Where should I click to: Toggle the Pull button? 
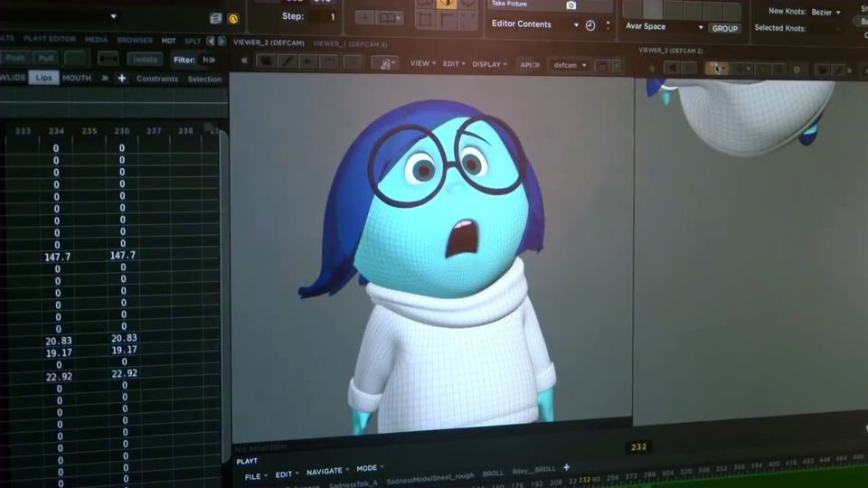[x=46, y=59]
